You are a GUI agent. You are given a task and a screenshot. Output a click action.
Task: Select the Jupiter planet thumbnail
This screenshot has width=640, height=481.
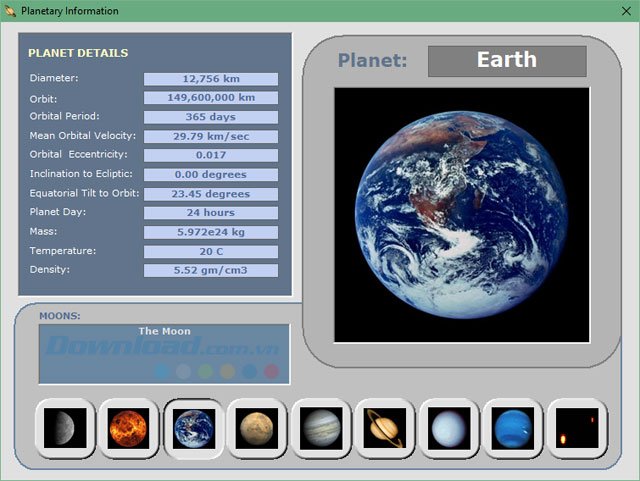point(321,428)
